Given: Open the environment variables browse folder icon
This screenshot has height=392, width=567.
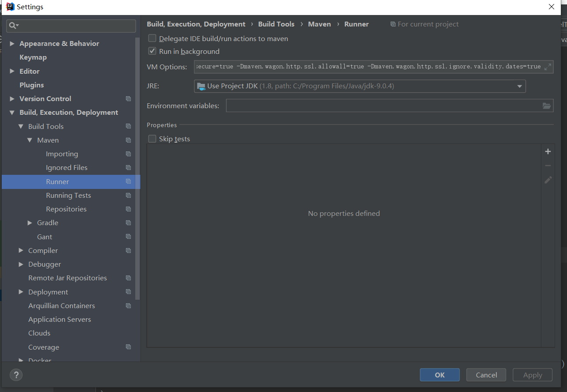Looking at the screenshot, I should click(547, 106).
